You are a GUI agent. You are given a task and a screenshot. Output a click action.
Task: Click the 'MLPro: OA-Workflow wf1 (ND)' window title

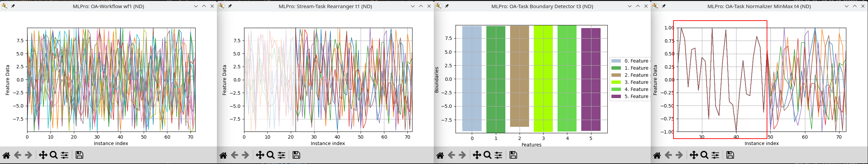point(108,6)
